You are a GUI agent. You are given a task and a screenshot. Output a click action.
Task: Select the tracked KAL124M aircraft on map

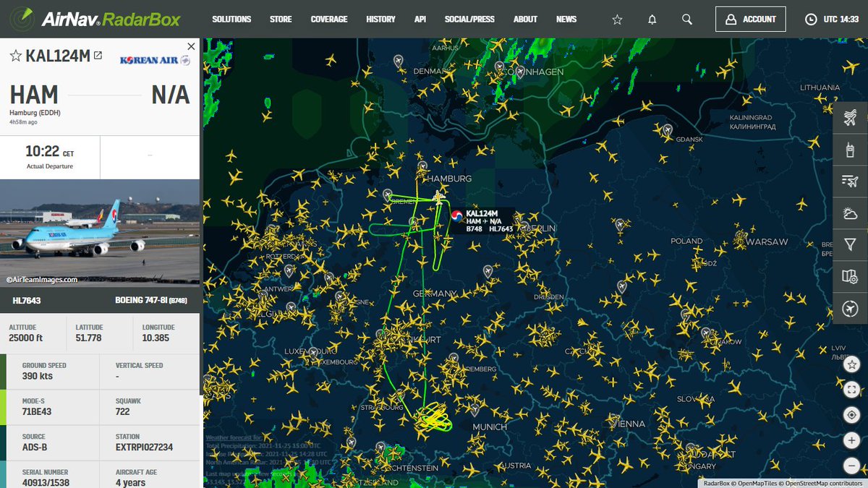(438, 197)
